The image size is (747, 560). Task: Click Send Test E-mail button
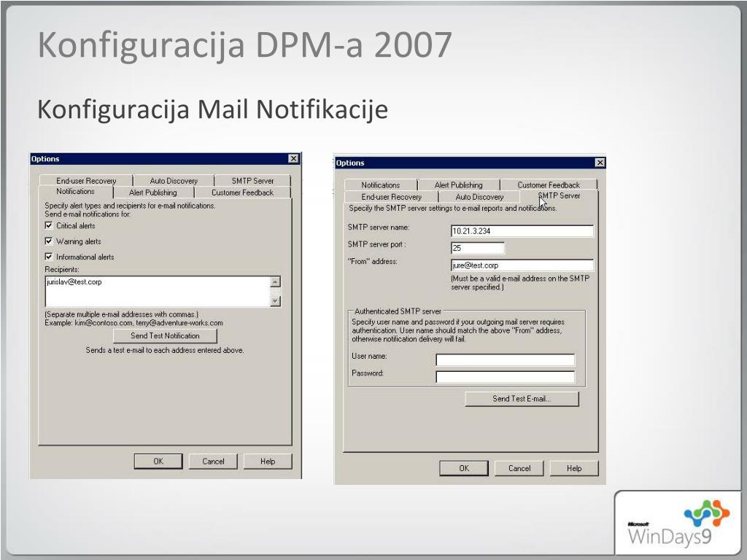coord(522,399)
